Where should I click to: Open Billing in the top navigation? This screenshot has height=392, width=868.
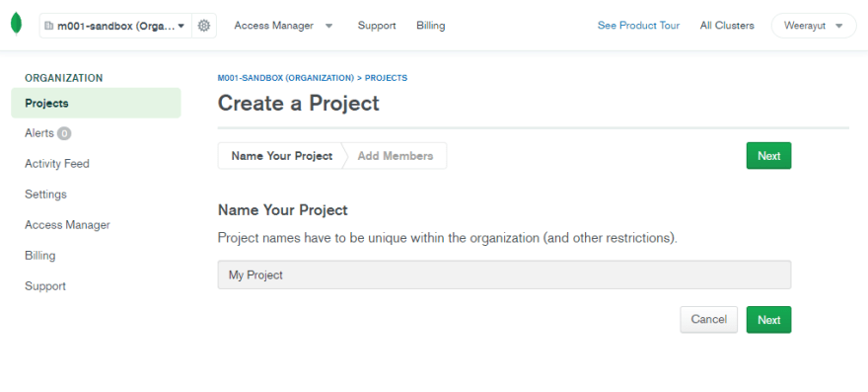(431, 26)
